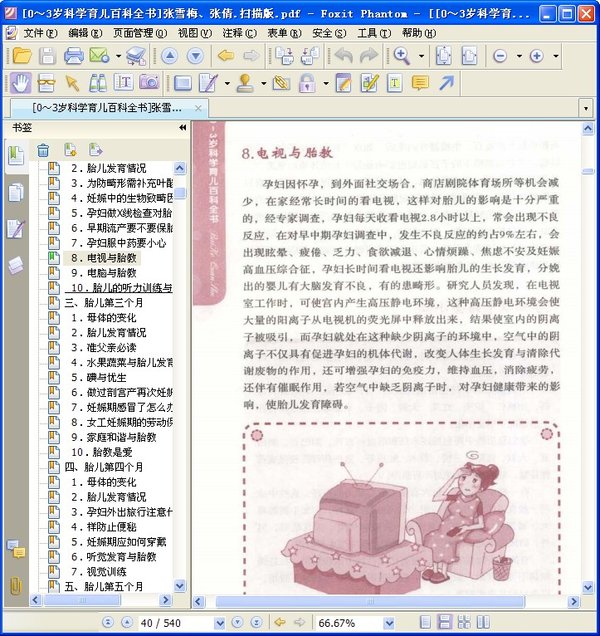
Task: Click the Scanner icon
Action: click(136, 56)
